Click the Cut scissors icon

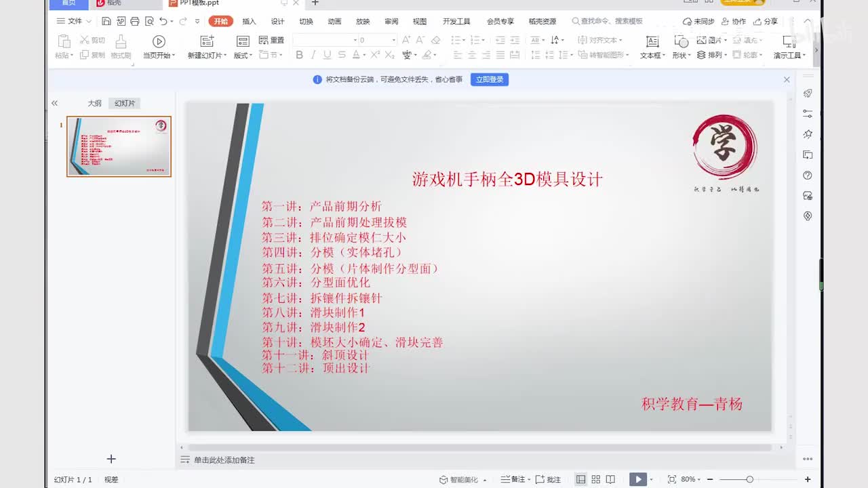pyautogui.click(x=85, y=40)
